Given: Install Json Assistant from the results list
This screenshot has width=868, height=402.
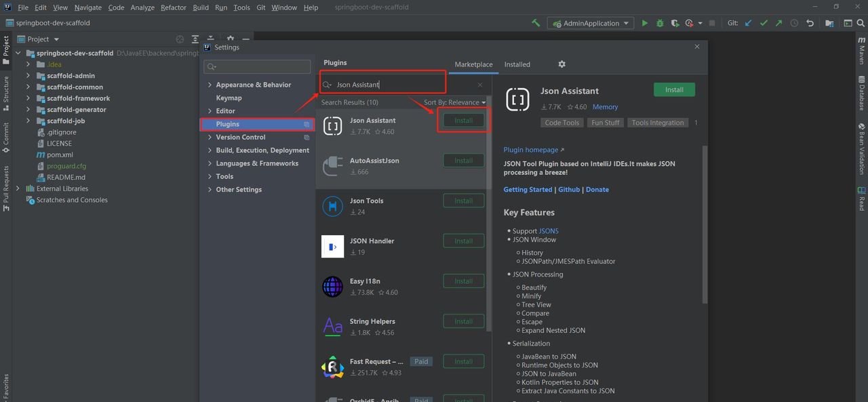Looking at the screenshot, I should (463, 121).
